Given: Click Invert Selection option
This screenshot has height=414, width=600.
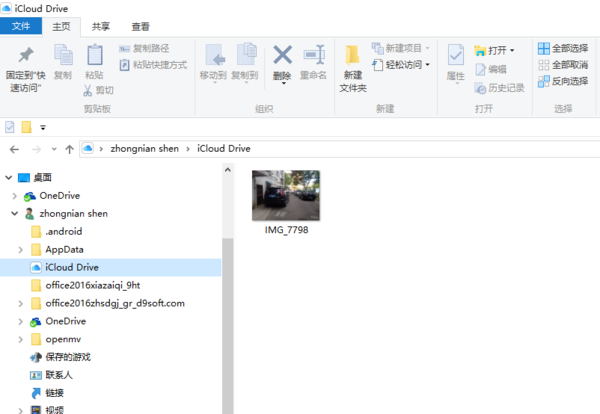Looking at the screenshot, I should coord(563,81).
